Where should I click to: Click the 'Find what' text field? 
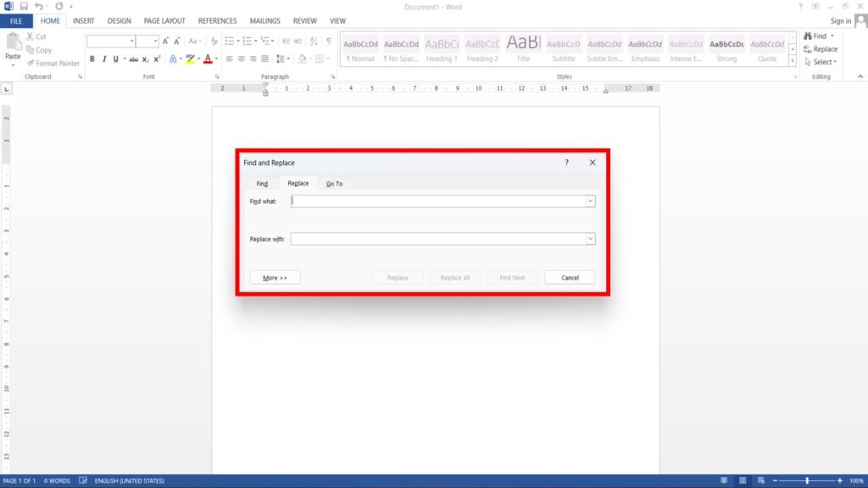click(x=437, y=202)
